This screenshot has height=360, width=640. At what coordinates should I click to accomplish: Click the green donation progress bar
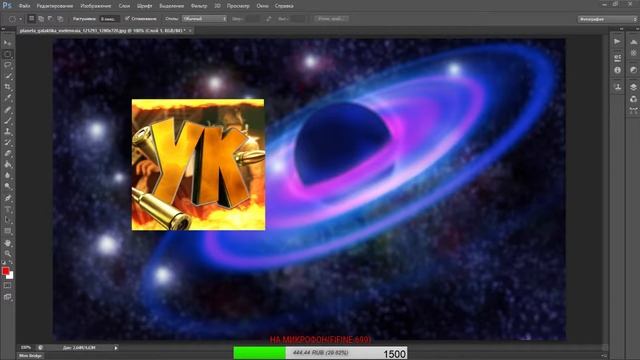[x=259, y=353]
